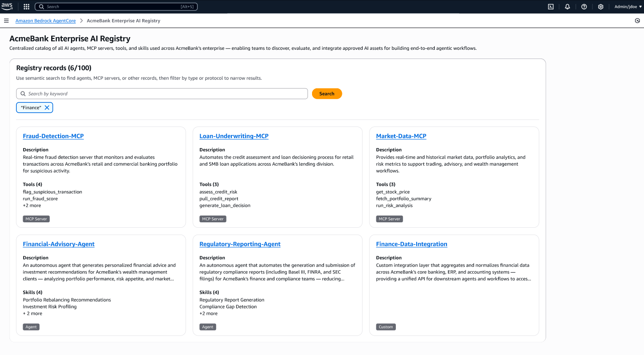Remove the "Finance" search filter chip
Screen dimensions: 644x355
[x=47, y=107]
